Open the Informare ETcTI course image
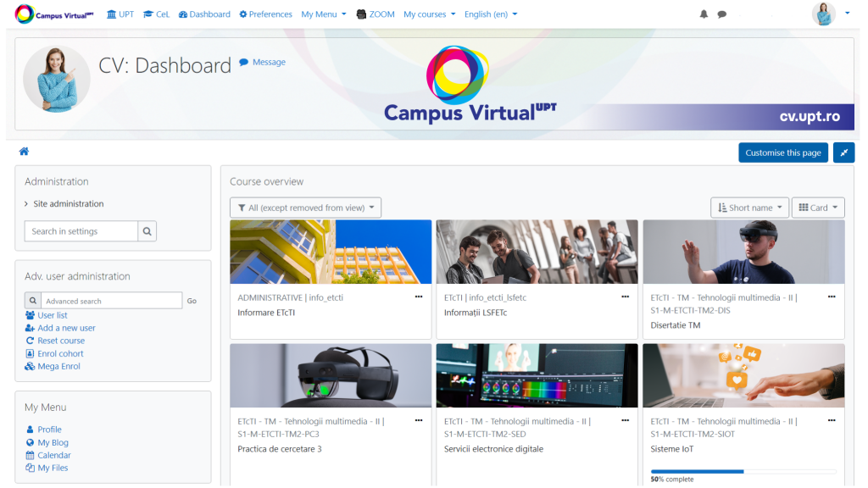 pyautogui.click(x=331, y=252)
